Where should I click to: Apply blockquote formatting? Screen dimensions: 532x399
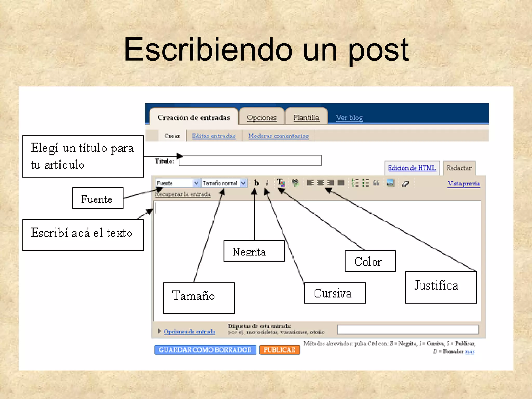point(376,183)
